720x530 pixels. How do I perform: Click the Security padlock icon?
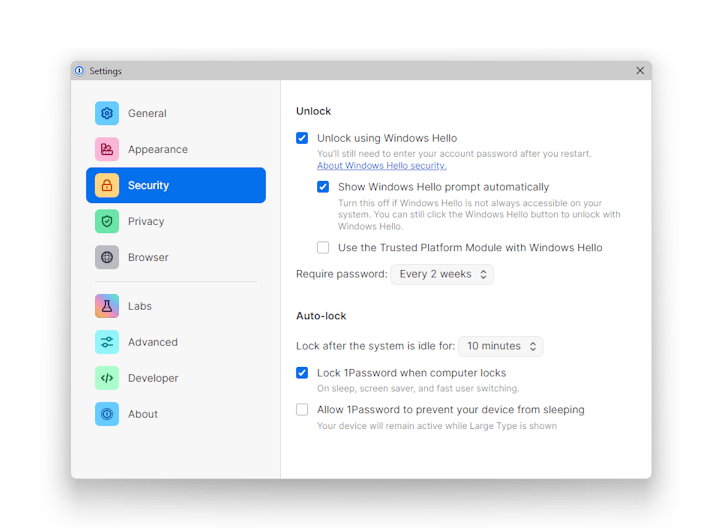click(x=107, y=185)
